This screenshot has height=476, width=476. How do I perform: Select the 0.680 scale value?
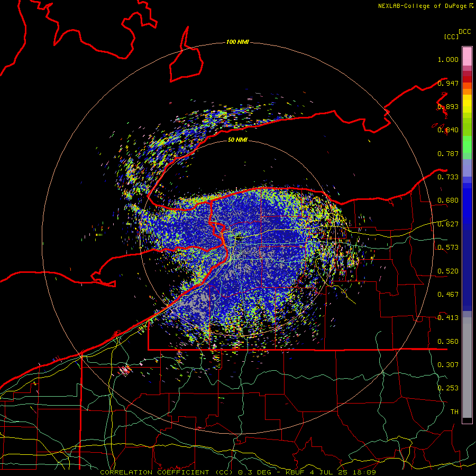click(x=448, y=200)
